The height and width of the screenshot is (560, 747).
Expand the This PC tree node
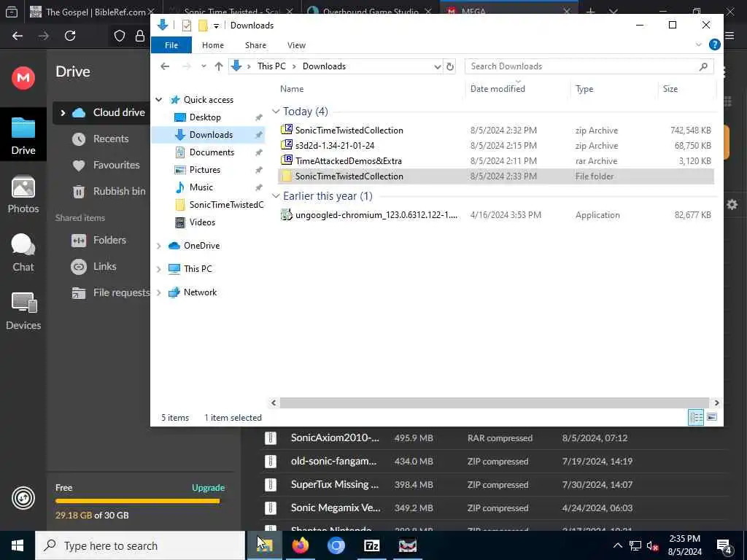(x=158, y=269)
